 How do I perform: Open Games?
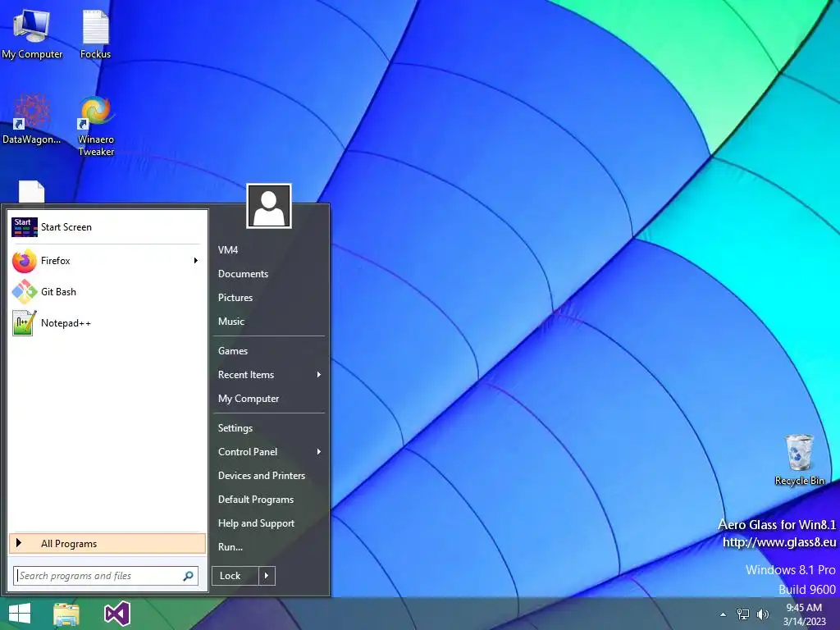pyautogui.click(x=269, y=351)
